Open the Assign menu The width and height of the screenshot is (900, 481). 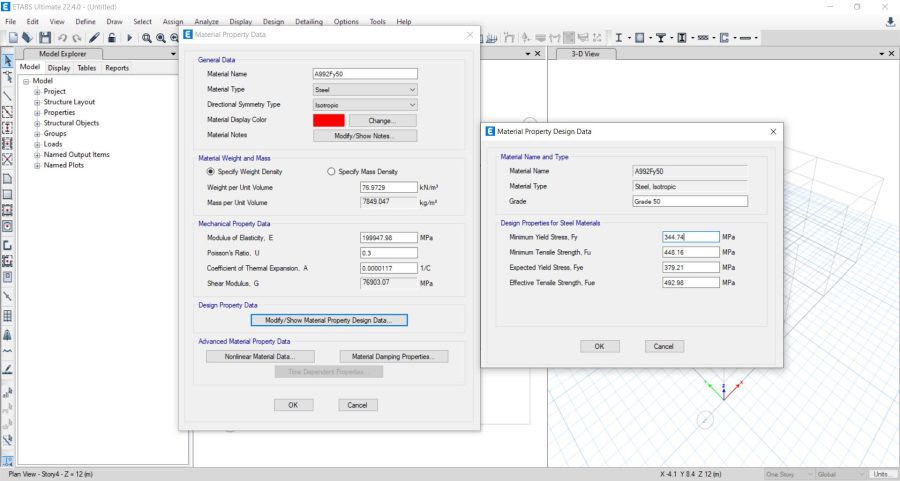click(173, 22)
